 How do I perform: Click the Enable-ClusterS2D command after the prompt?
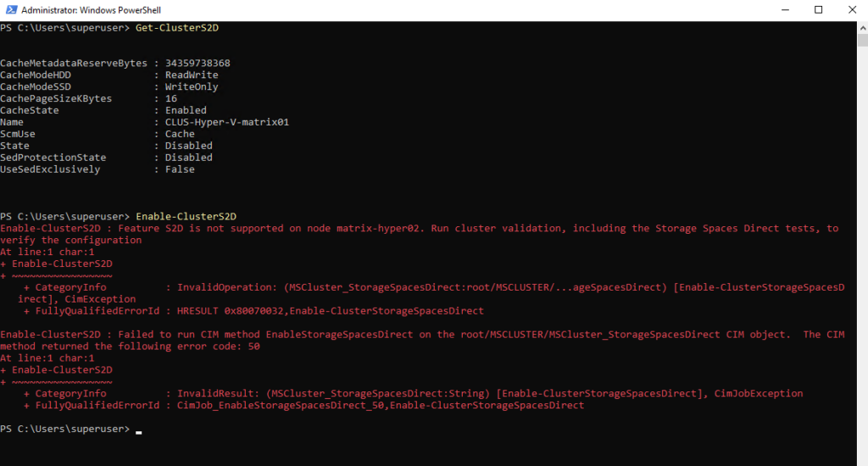point(186,216)
